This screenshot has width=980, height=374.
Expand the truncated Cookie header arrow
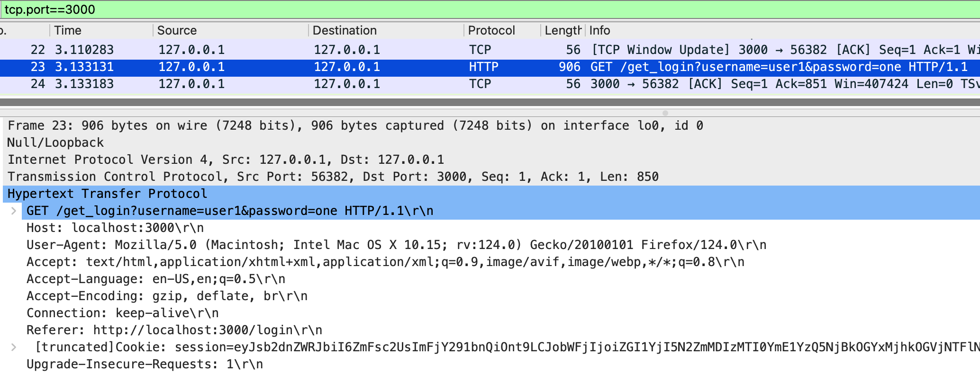coord(14,347)
